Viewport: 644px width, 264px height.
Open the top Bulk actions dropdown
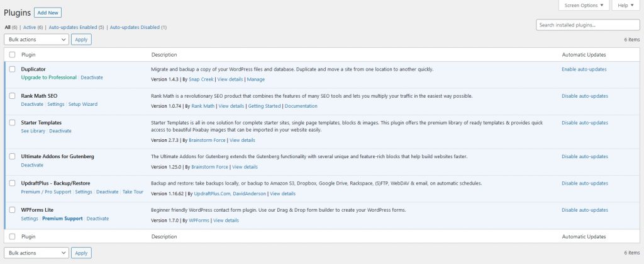click(36, 39)
